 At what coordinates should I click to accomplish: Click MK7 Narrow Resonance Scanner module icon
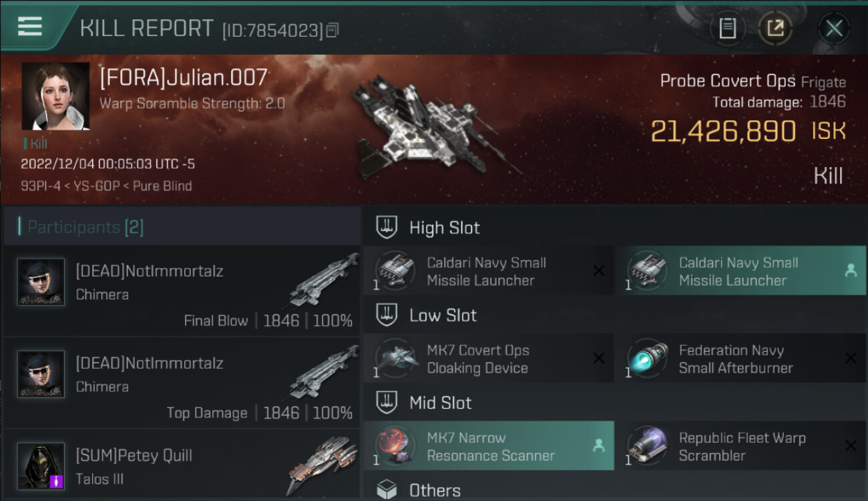395,446
